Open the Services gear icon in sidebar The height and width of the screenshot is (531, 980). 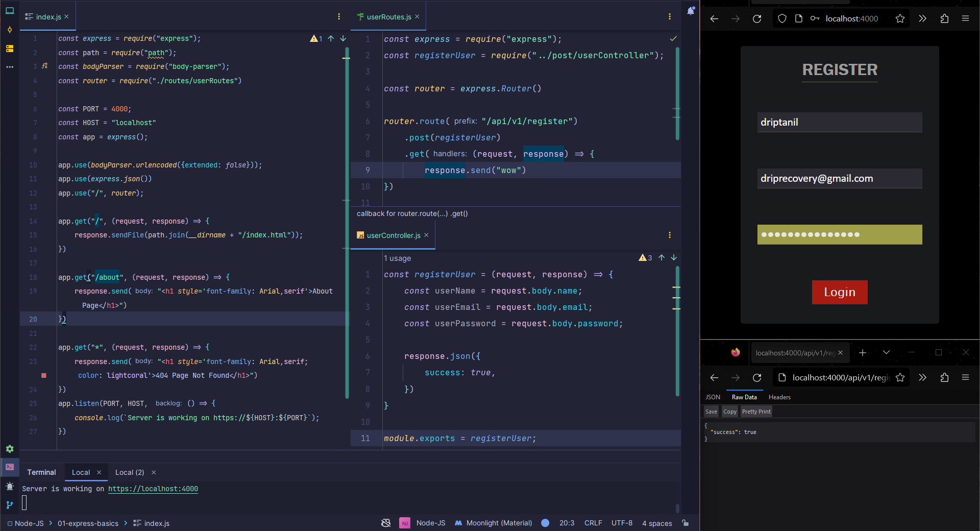point(10,449)
